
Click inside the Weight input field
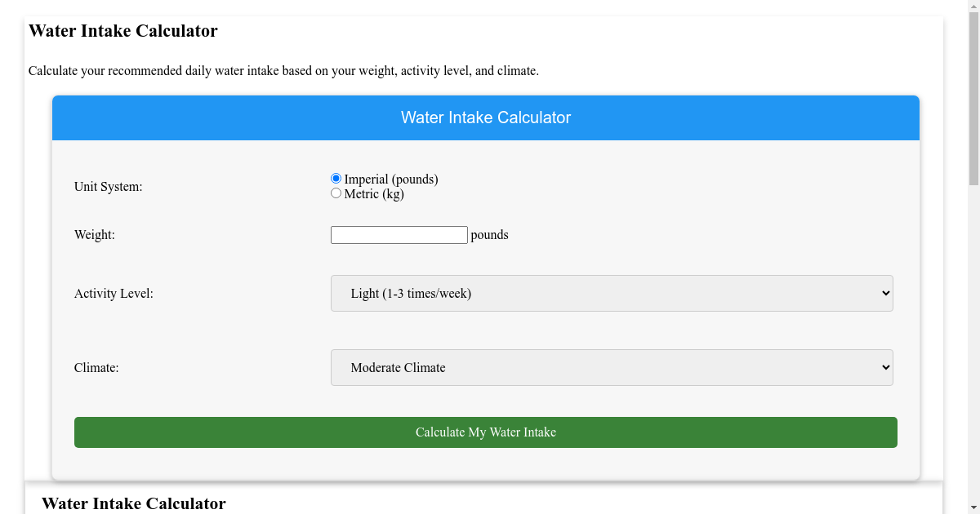(x=399, y=234)
